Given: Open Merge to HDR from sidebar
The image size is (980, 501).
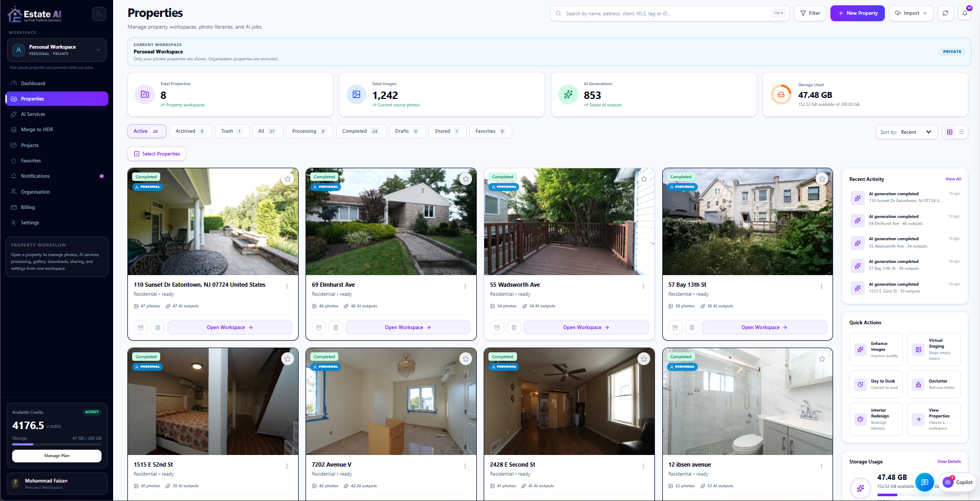Looking at the screenshot, I should point(57,130).
